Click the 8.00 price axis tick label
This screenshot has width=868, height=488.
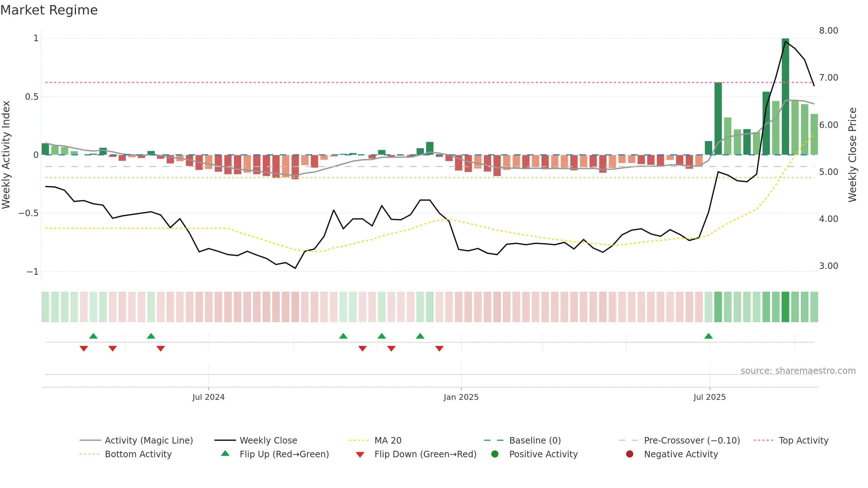tap(829, 31)
